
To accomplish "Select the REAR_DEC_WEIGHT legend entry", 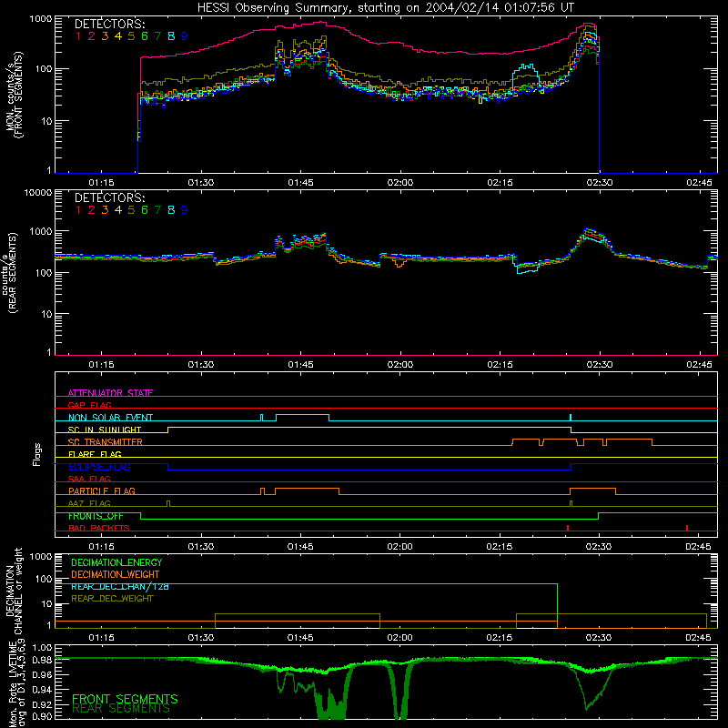I will click(x=112, y=599).
